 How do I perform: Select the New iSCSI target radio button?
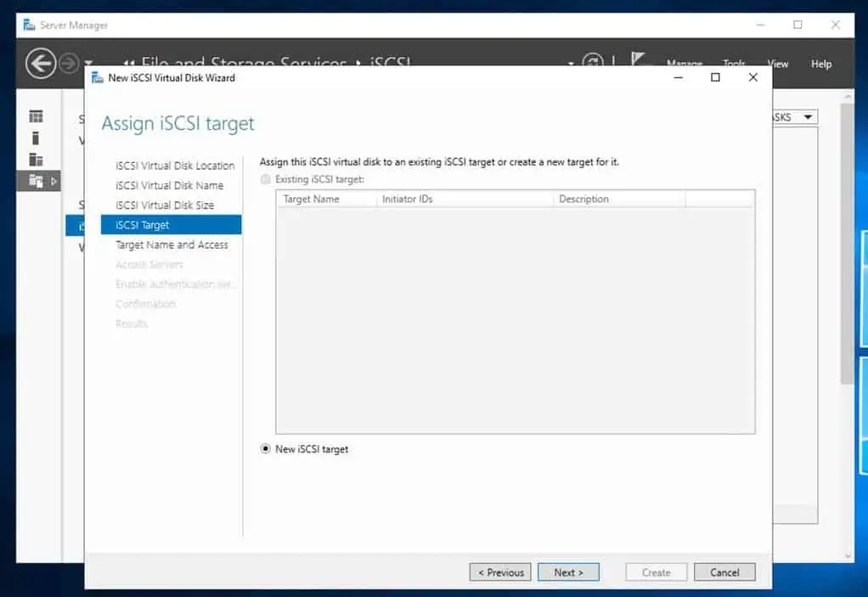click(266, 448)
